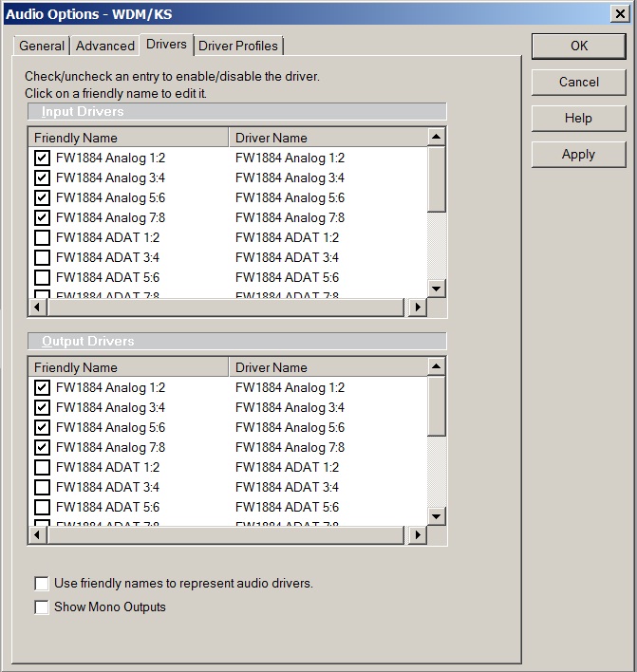Edit output friendly name FW1884 ADAT 5:6

[107, 507]
